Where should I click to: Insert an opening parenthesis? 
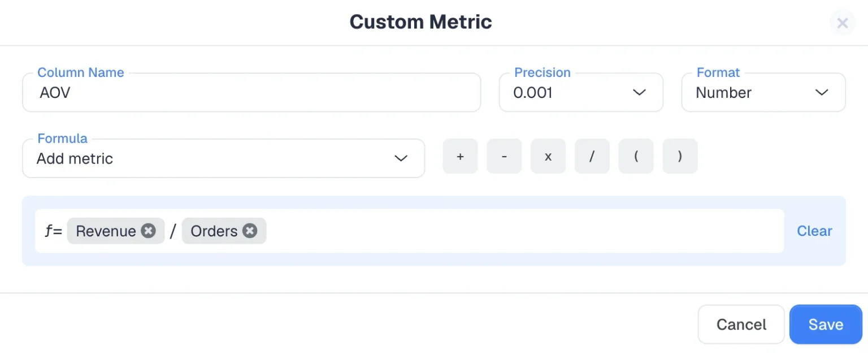636,156
